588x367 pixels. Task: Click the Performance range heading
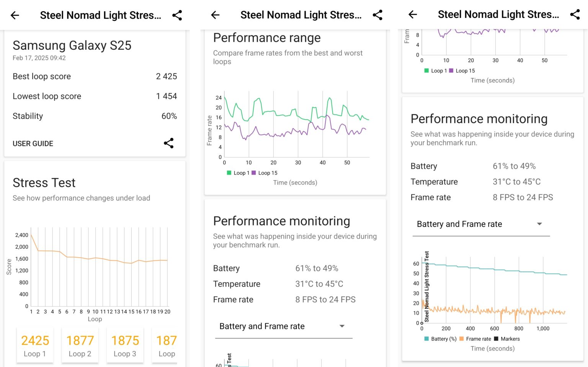click(x=267, y=38)
